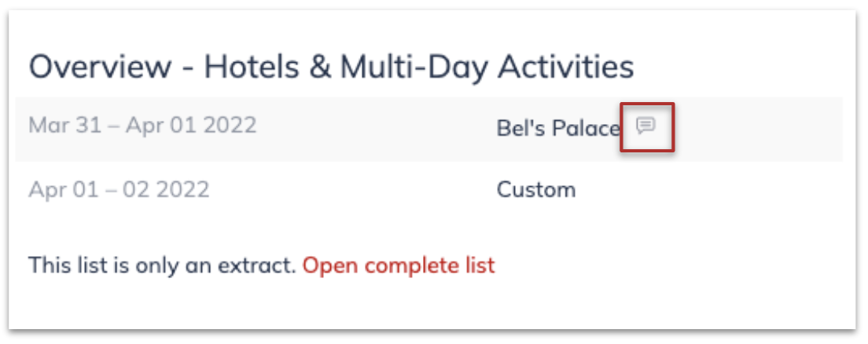Screen dimensions: 868x344
Task: Click the date range starting Apr 01
Action: (x=119, y=190)
